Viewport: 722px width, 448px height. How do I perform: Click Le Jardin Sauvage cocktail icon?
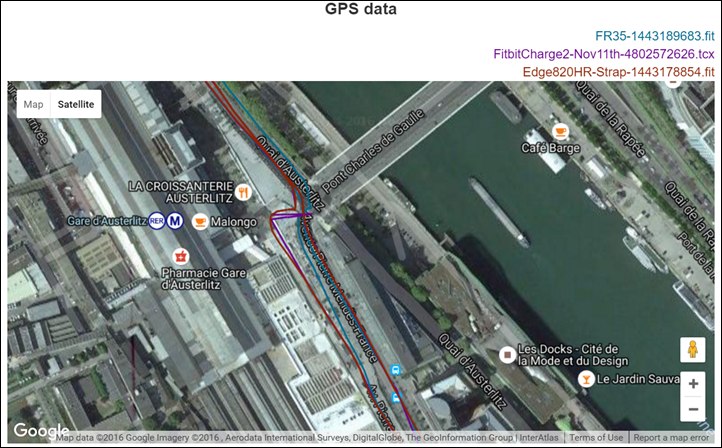click(586, 379)
